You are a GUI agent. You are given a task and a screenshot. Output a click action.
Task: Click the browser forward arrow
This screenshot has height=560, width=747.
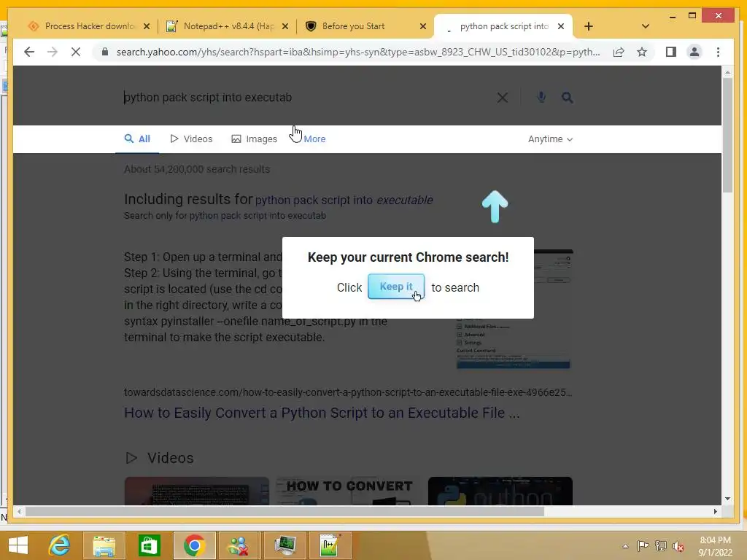click(x=53, y=52)
